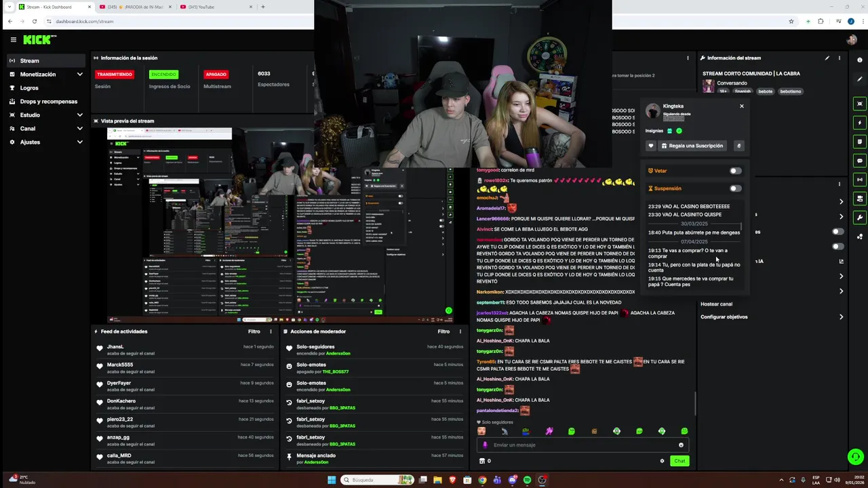This screenshot has width=868, height=488.
Task: Open the Kick hamburger menu
Action: [x=13, y=40]
